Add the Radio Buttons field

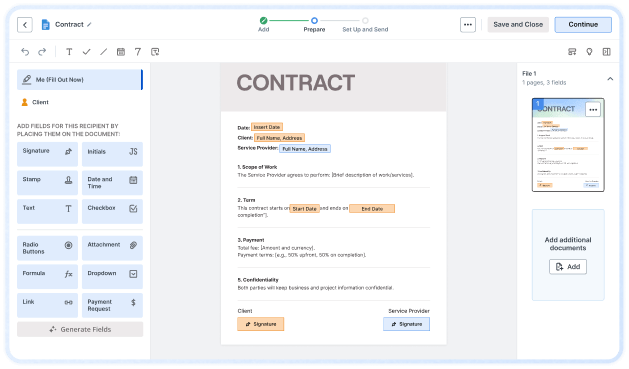click(x=47, y=248)
